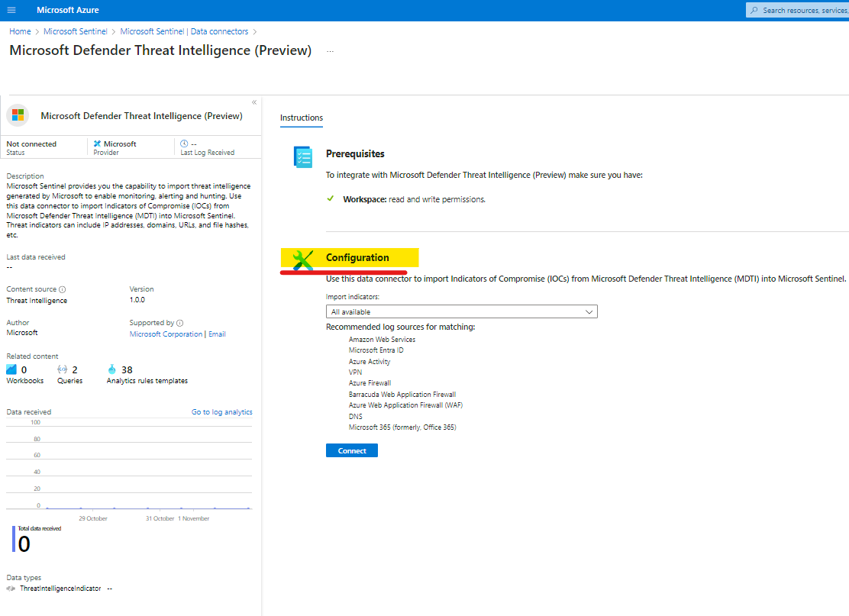The height and width of the screenshot is (616, 849).
Task: Click the Microsoft logo connector icon
Action: click(x=18, y=115)
